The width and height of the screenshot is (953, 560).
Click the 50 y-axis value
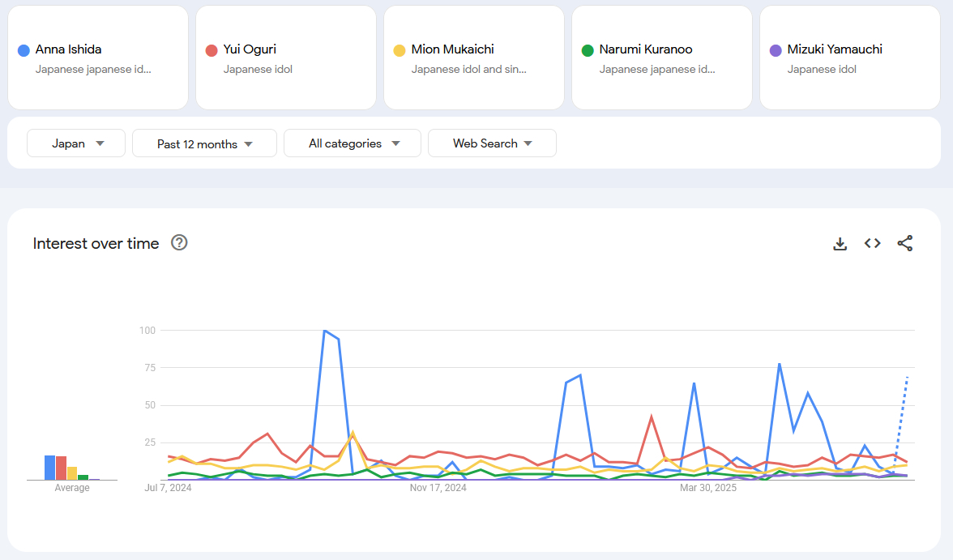(x=150, y=405)
